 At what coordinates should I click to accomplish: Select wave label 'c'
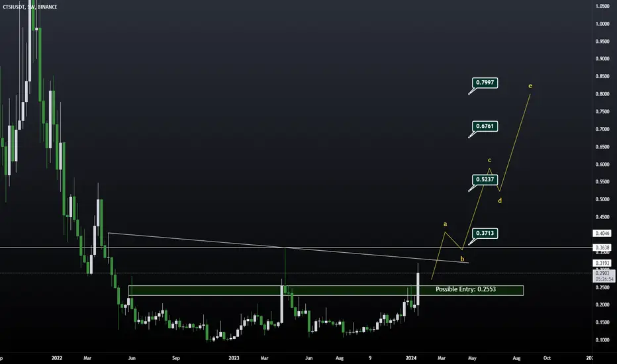point(489,160)
